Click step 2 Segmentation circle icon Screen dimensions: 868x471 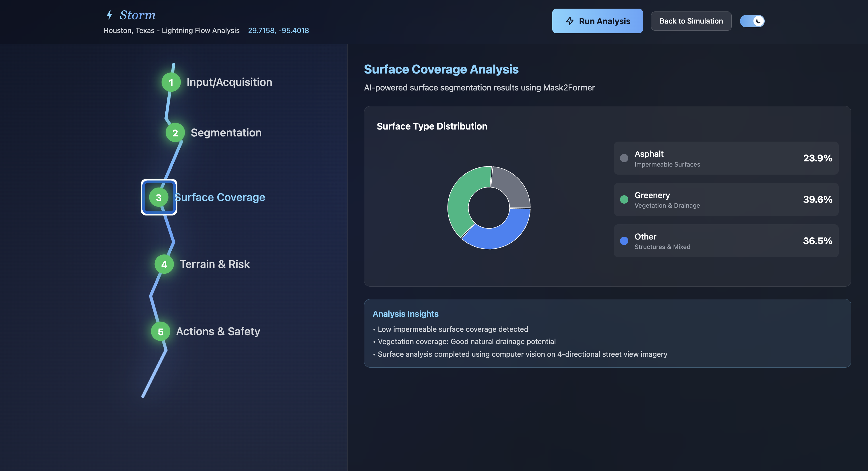pyautogui.click(x=175, y=133)
